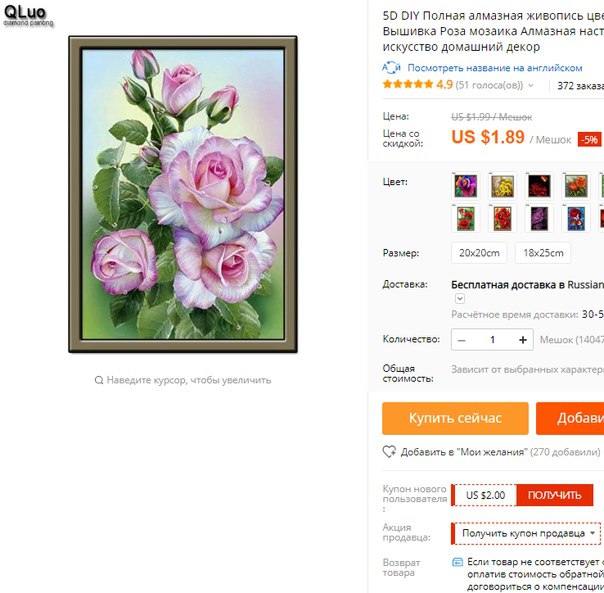Image resolution: width=604 pixels, height=593 pixels.
Task: Click the translate icon beside the English title link
Action: [391, 67]
